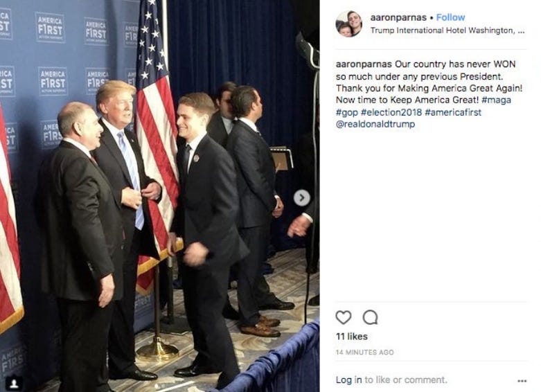Follow the aaronparnas account
The width and height of the screenshot is (541, 392).
450,17
